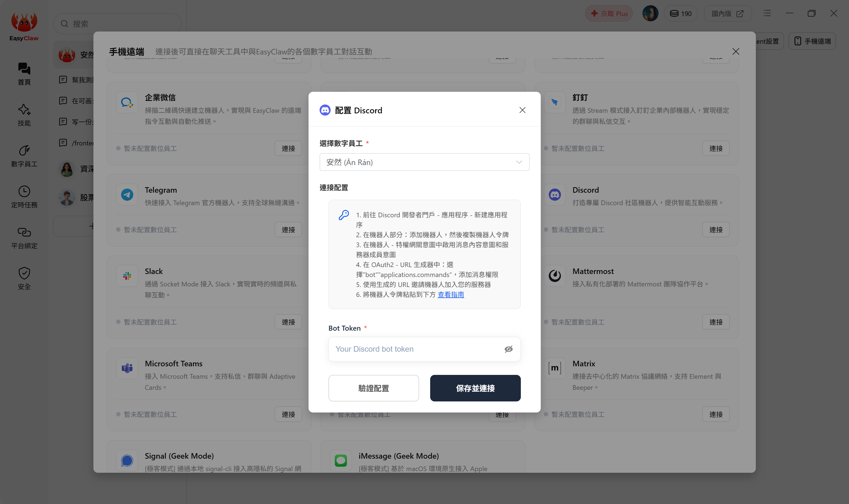Click the 釘釘 icon

[555, 102]
